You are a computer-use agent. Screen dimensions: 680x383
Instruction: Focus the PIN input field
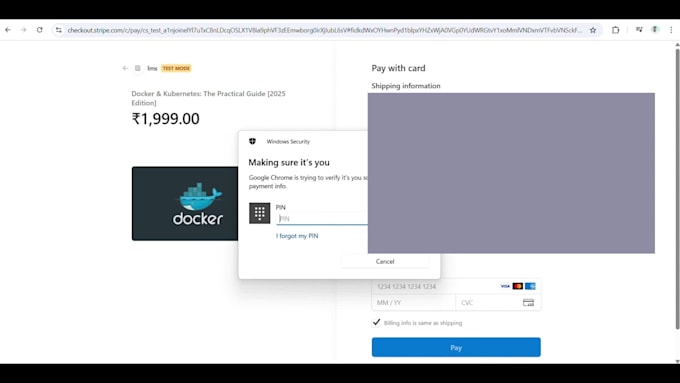pos(322,219)
